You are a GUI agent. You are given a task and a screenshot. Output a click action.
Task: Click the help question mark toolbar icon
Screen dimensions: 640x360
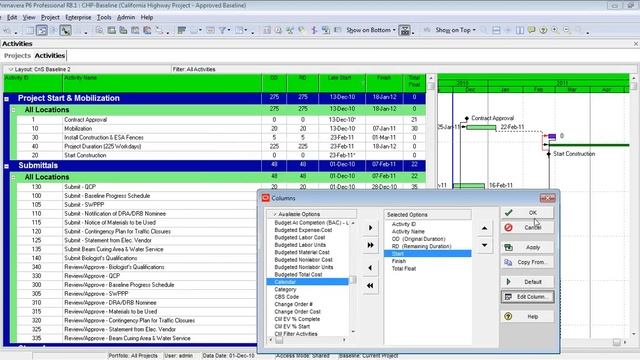(x=543, y=30)
